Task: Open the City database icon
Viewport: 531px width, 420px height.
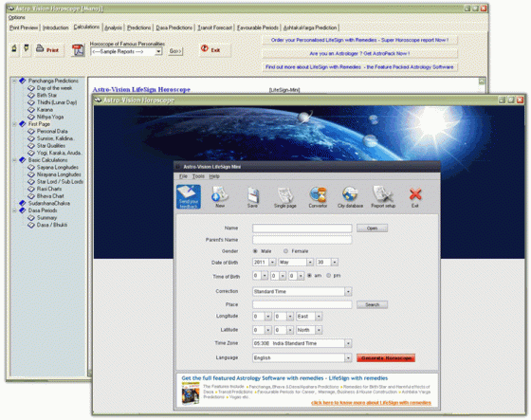Action: coord(350,197)
